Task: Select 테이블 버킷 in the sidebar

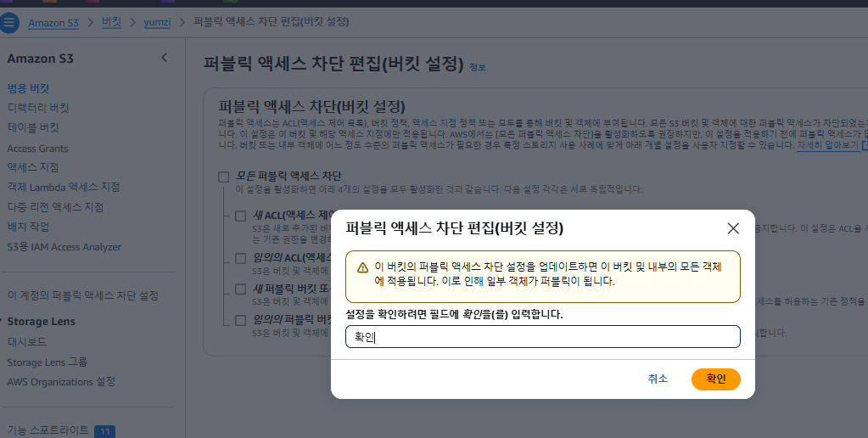Action: click(x=33, y=127)
